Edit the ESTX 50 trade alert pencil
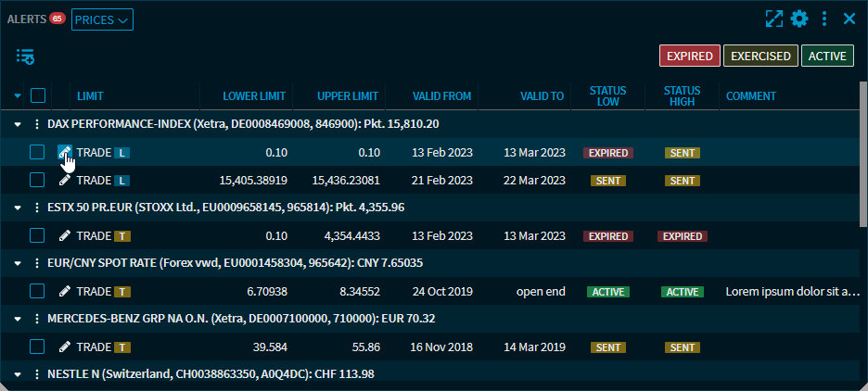This screenshot has height=391, width=868. (x=64, y=236)
